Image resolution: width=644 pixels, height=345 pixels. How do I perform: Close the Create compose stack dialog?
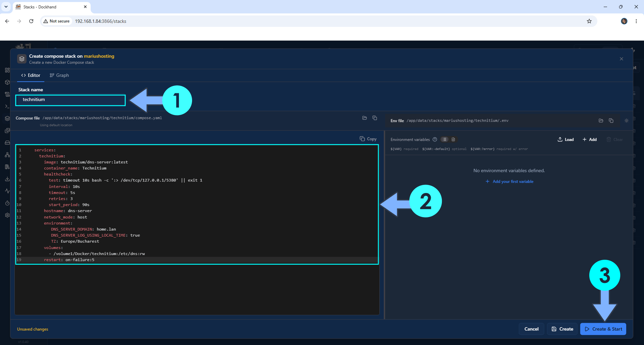tap(622, 59)
